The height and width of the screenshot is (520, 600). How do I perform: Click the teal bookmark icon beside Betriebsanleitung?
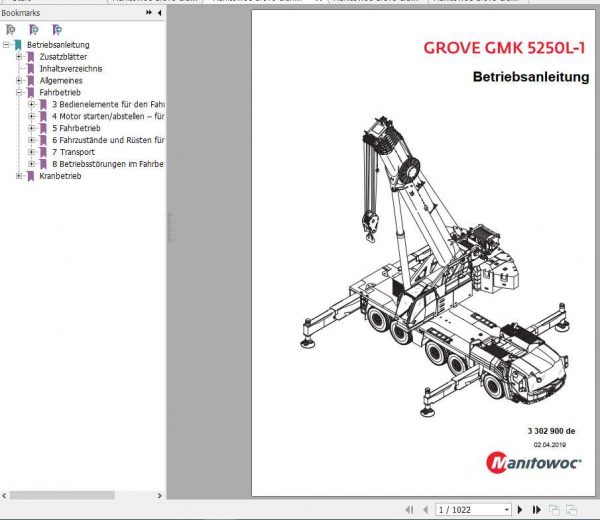(x=18, y=45)
